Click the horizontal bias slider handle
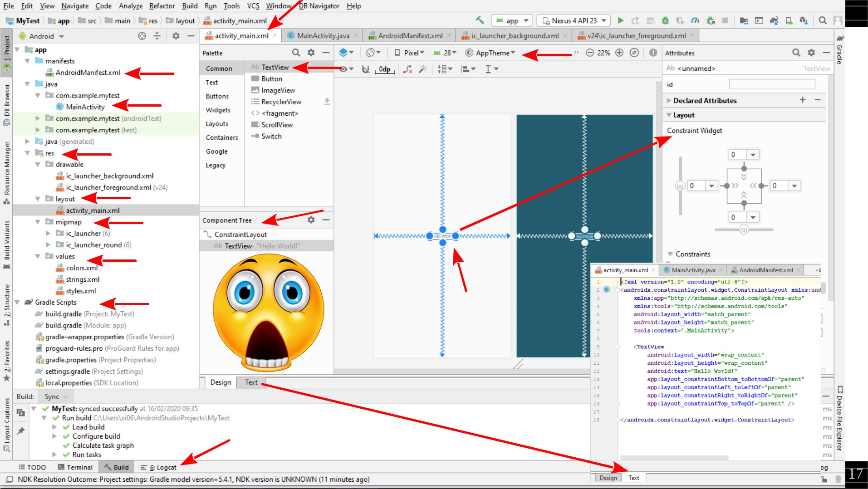The height and width of the screenshot is (489, 868). click(743, 230)
